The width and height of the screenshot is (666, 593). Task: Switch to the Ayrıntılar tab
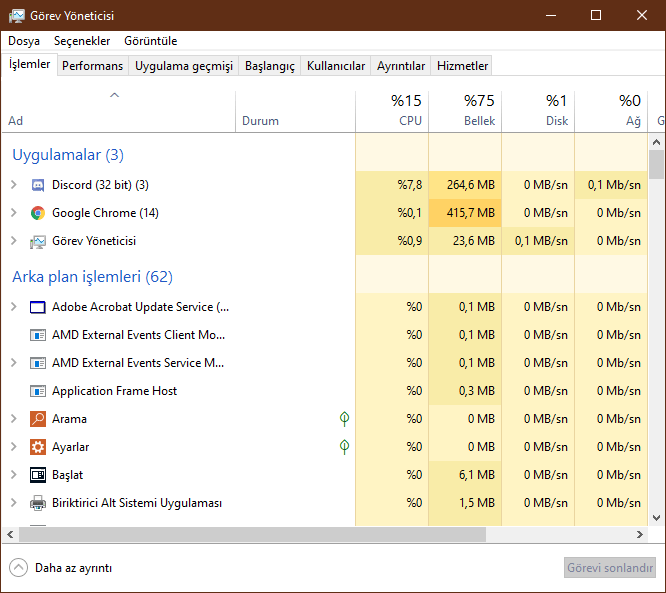[x=401, y=66]
